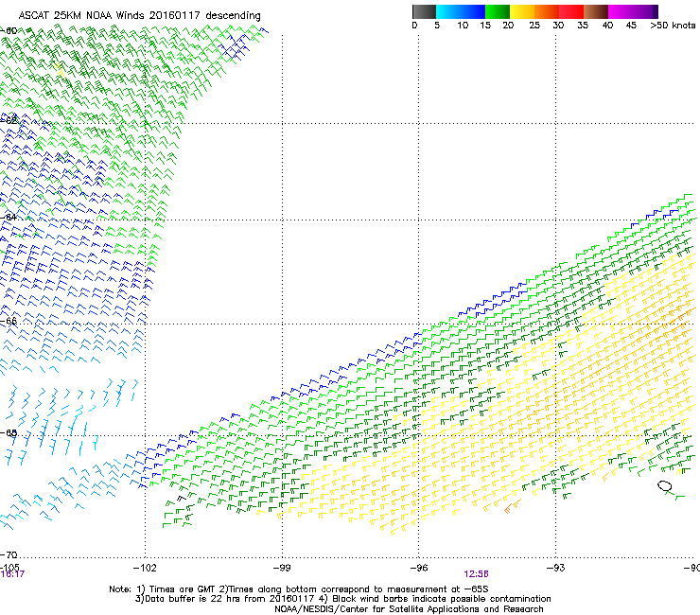
Task: Click the '-96' longitude label
Action: (x=419, y=568)
